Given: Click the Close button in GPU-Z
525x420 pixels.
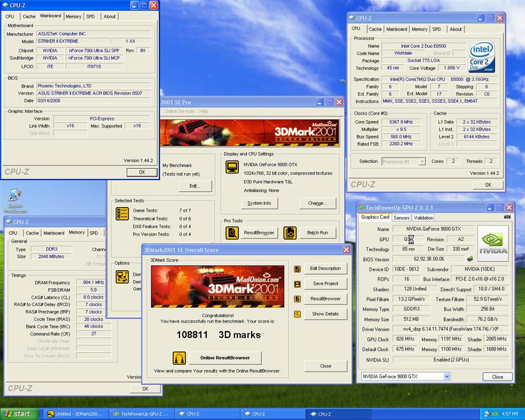Looking at the screenshot, I should coord(497,377).
